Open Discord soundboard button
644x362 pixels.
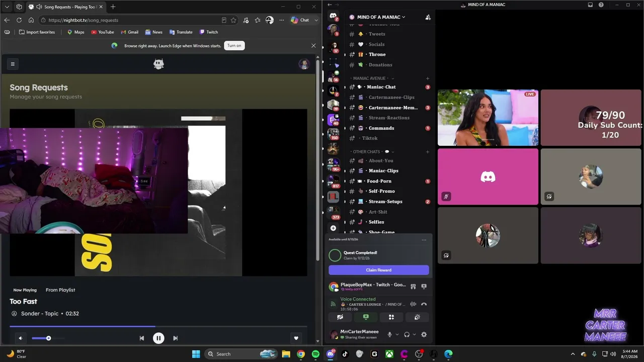[x=417, y=317]
